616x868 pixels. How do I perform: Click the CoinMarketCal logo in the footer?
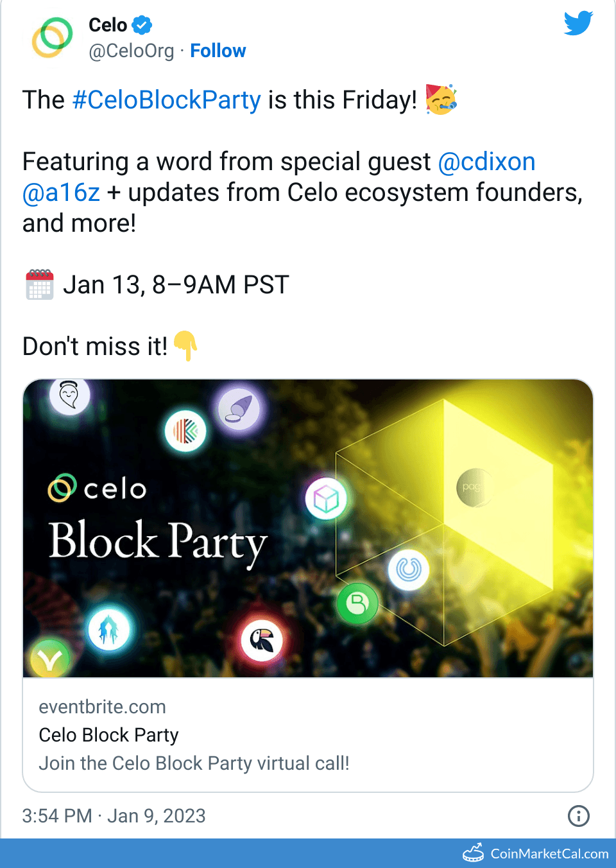click(473, 854)
